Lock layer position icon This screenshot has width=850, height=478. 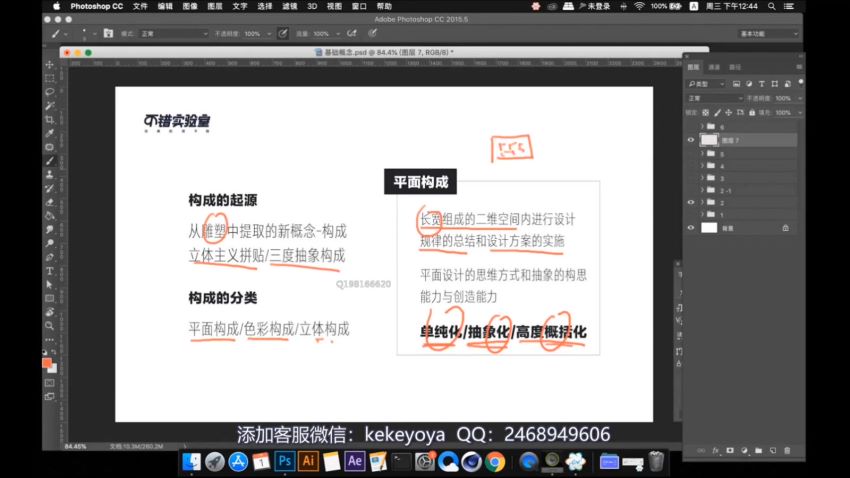pos(729,113)
